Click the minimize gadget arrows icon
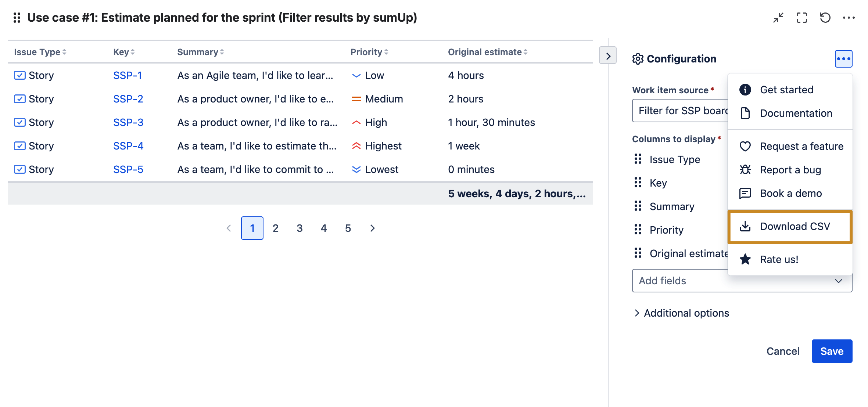The image size is (868, 407). (778, 18)
